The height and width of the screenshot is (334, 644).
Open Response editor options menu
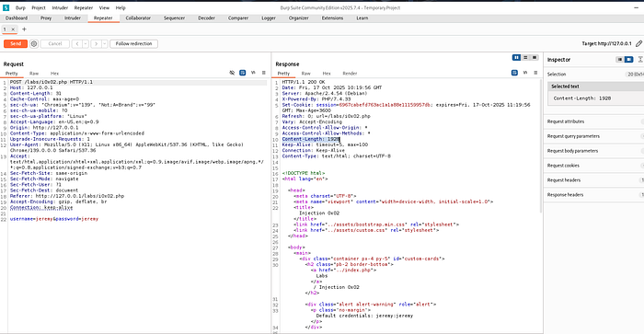535,73
